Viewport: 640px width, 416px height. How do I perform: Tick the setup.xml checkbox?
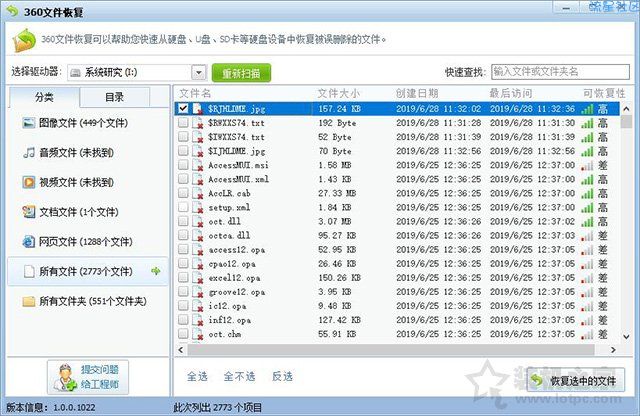183,207
